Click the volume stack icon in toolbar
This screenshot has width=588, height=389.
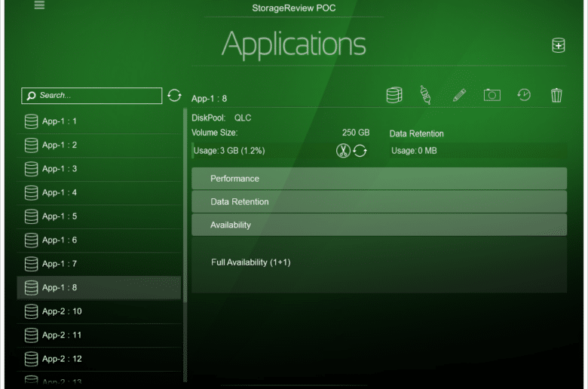tap(394, 95)
